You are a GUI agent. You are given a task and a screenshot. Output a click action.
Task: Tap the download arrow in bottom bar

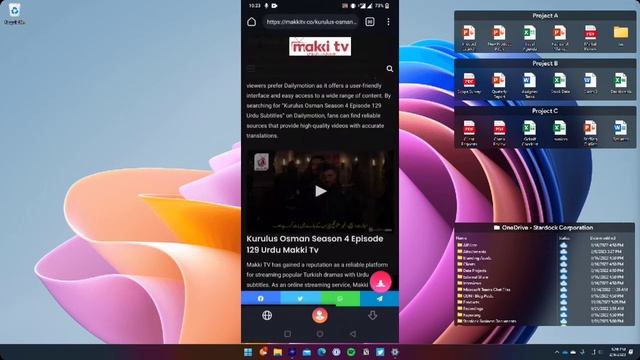[x=372, y=315]
